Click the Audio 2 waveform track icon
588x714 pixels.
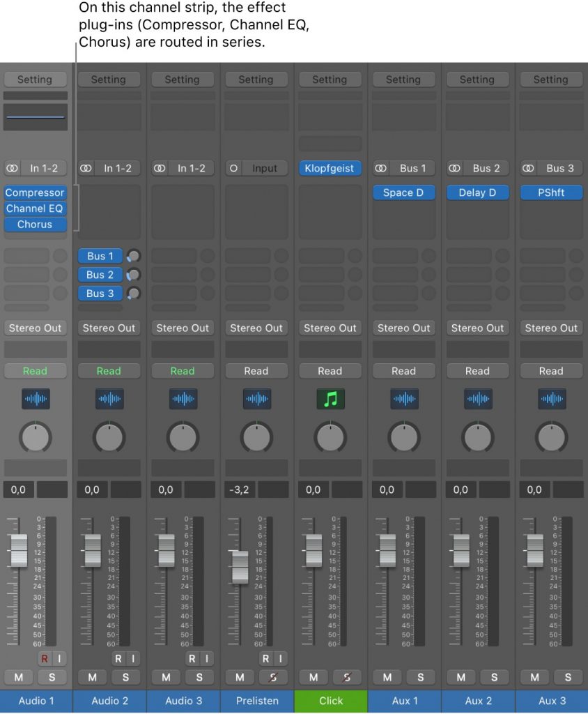109,399
